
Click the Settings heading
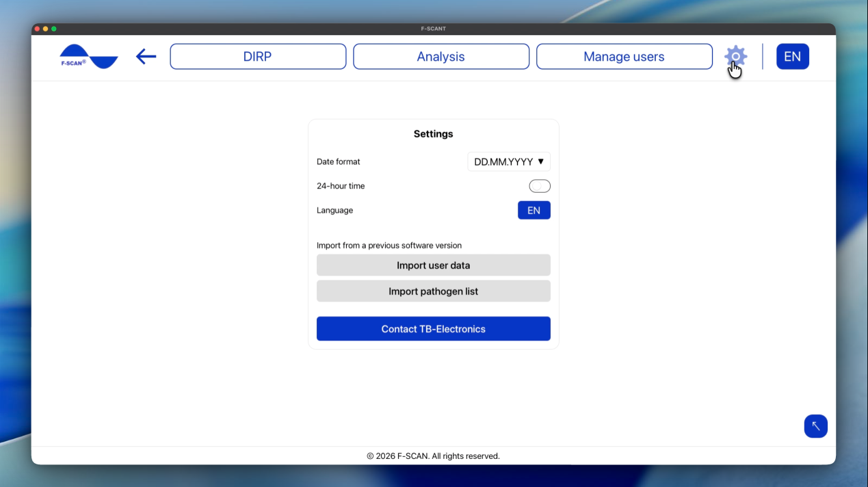[434, 134]
